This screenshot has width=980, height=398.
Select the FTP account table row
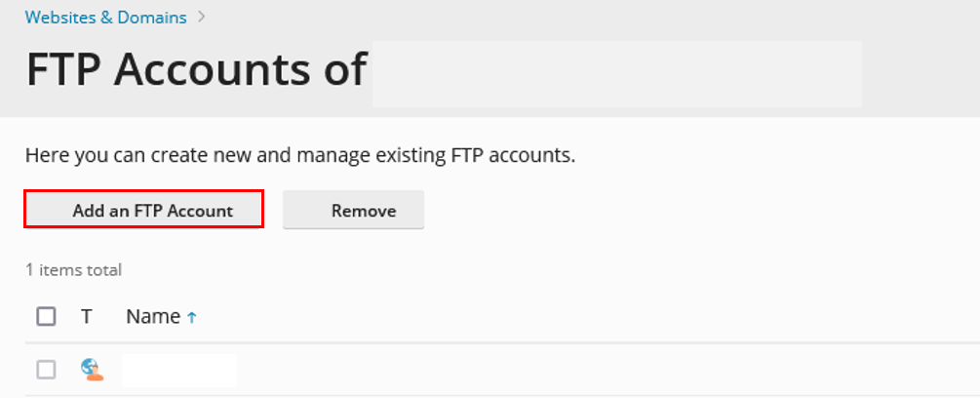click(502, 370)
